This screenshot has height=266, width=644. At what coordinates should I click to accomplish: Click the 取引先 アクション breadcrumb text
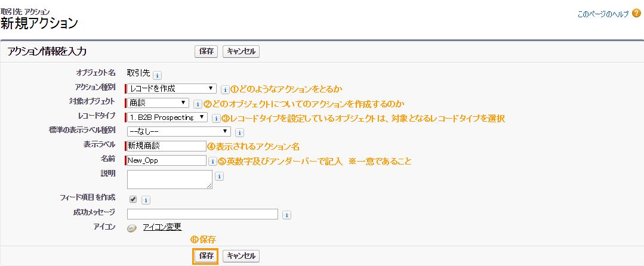(x=26, y=11)
